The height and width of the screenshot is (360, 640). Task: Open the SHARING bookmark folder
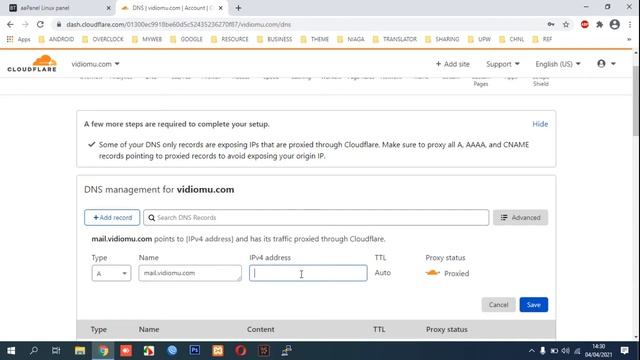pyautogui.click(x=442, y=39)
